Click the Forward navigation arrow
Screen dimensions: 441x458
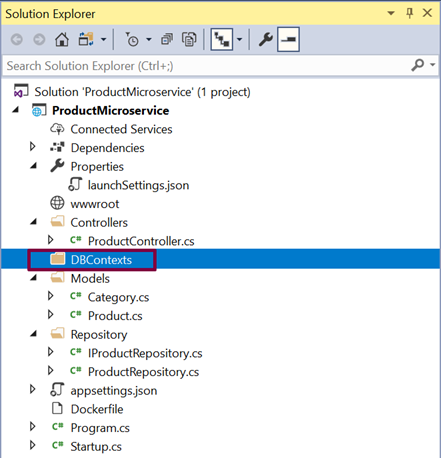pos(39,40)
